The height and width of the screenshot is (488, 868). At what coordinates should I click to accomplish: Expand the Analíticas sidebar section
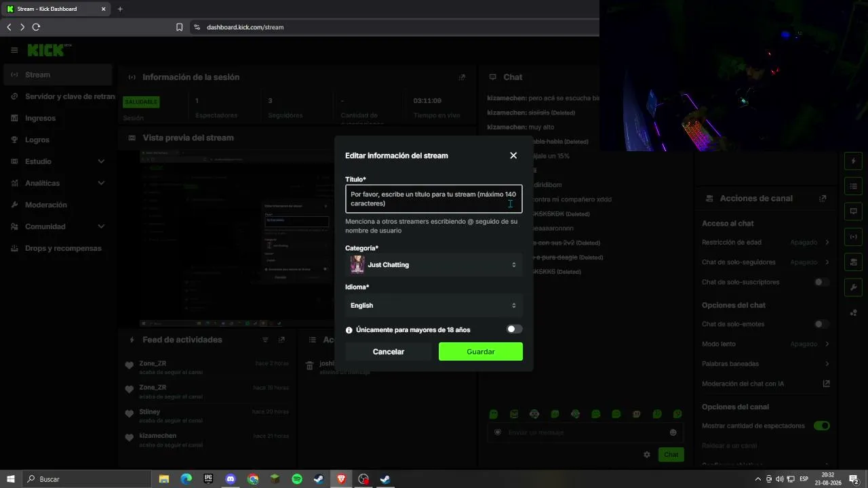click(x=58, y=183)
